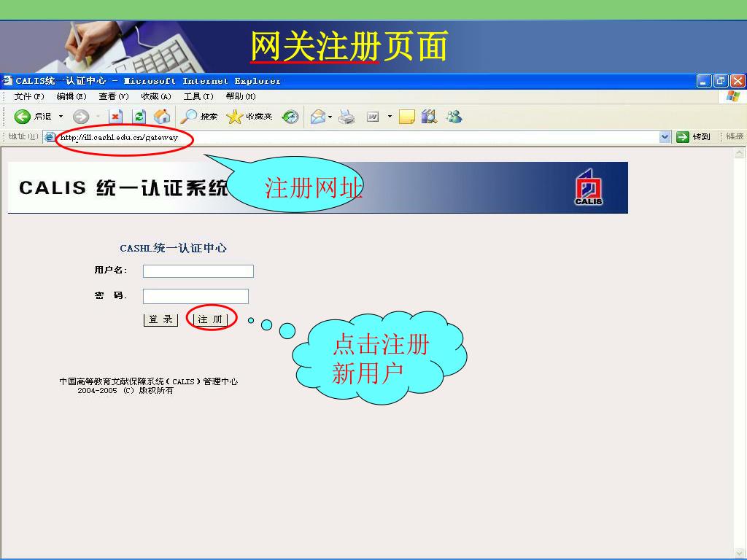This screenshot has width=747, height=560.
Task: Open the 文件(F) menu
Action: point(29,97)
